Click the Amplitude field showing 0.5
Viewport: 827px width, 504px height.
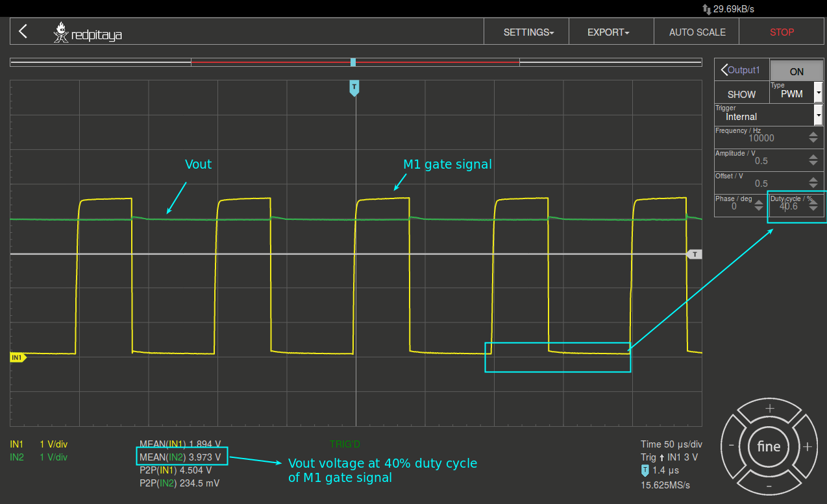(761, 160)
